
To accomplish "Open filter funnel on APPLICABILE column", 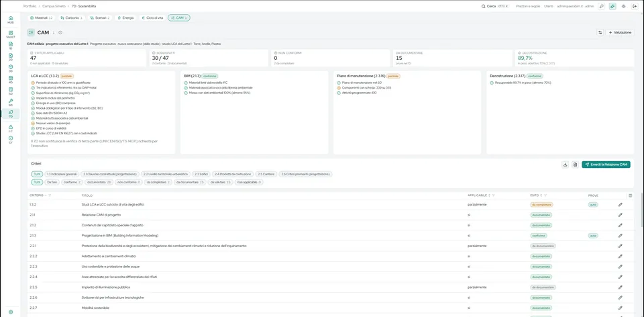I will [493, 195].
